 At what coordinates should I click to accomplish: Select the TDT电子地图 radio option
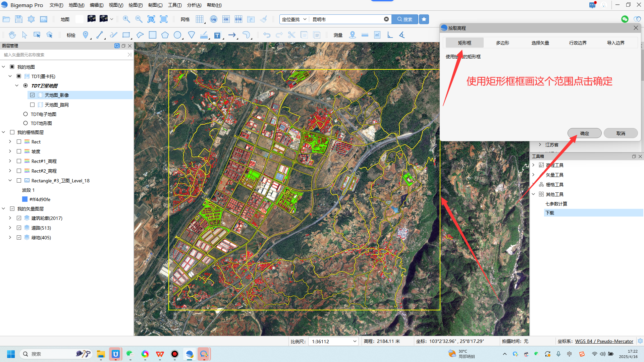(x=25, y=114)
